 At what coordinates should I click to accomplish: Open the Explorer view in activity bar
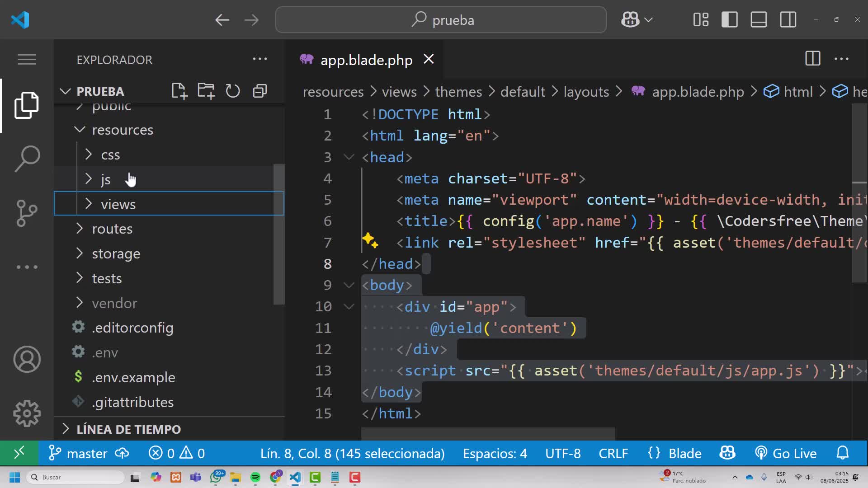[x=27, y=105]
